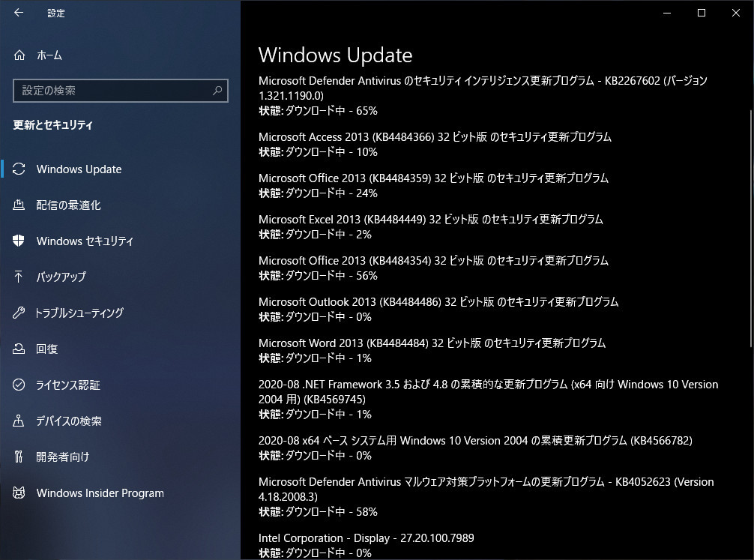This screenshot has height=560, width=754.
Task: Click the Microsoft Word 2013 KB4484484 entry
Action: 432,343
